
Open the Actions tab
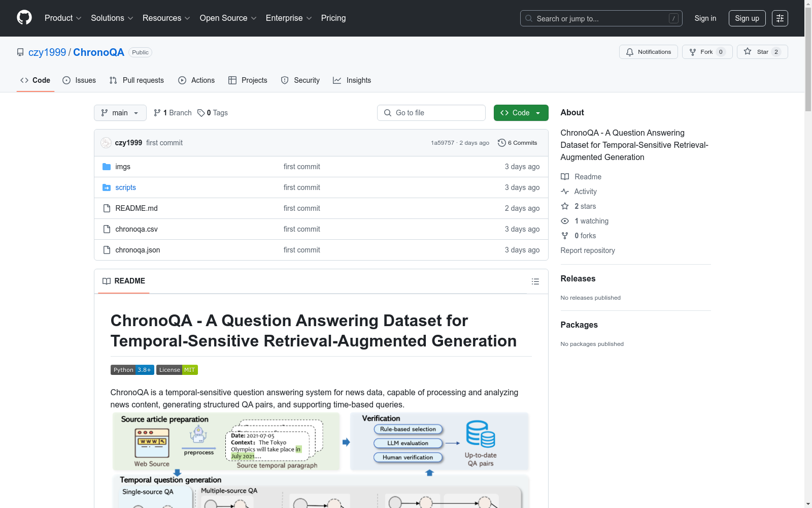(x=196, y=80)
